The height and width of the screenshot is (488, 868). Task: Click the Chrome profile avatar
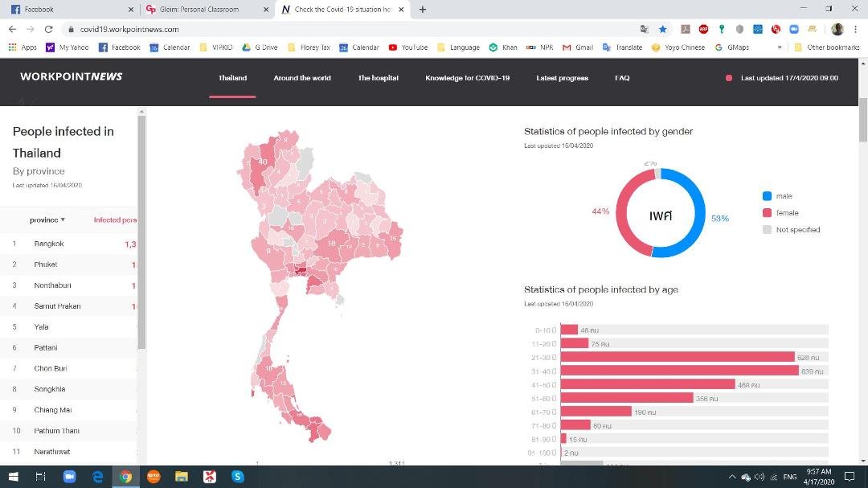837,30
